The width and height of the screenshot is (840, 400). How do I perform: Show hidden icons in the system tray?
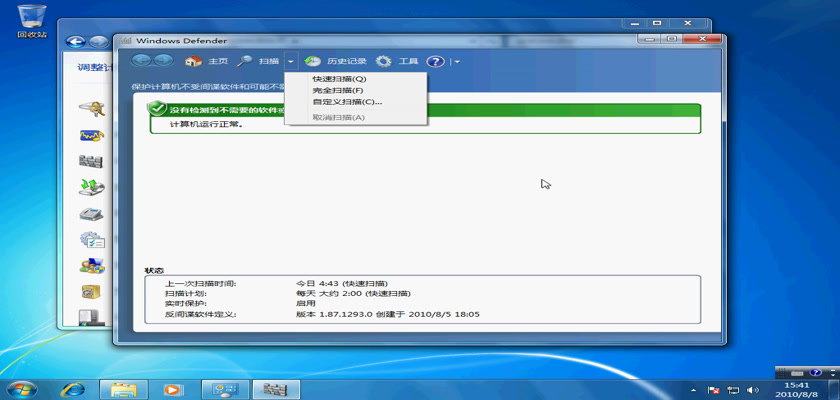(x=694, y=389)
